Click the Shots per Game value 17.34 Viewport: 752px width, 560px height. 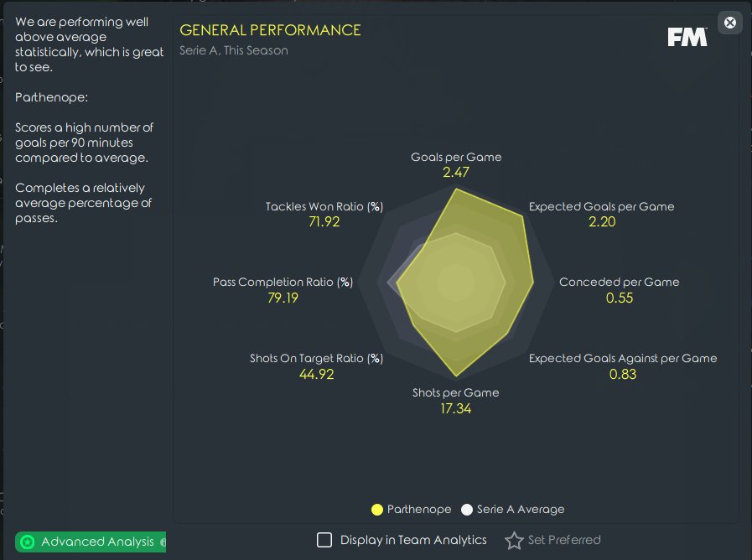pos(455,408)
